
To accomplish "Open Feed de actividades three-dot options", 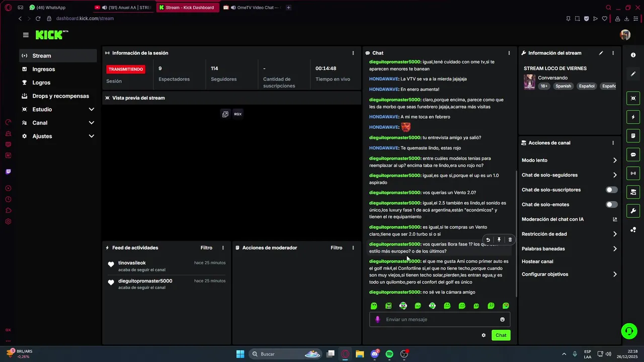I will (223, 248).
